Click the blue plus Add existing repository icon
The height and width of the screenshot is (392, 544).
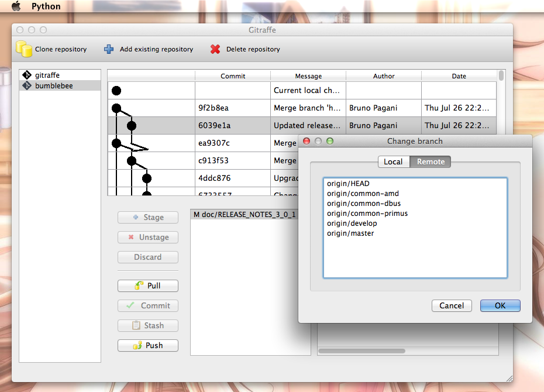click(109, 49)
